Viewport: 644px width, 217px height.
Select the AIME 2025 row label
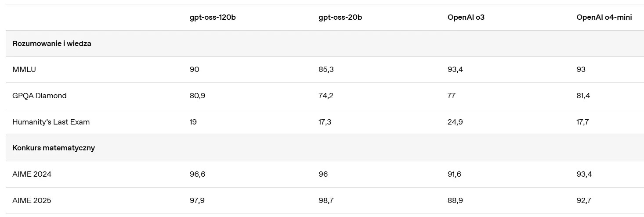32,200
